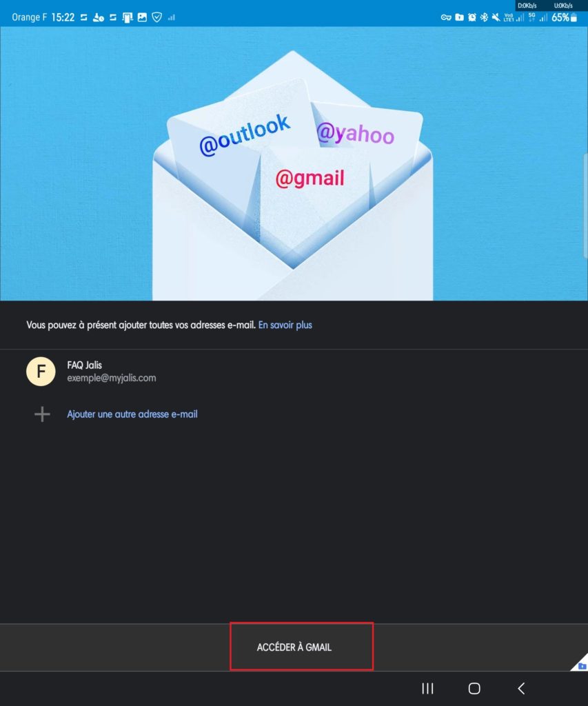The width and height of the screenshot is (588, 706).
Task: Tap the shield checkmark status icon
Action: tap(156, 17)
